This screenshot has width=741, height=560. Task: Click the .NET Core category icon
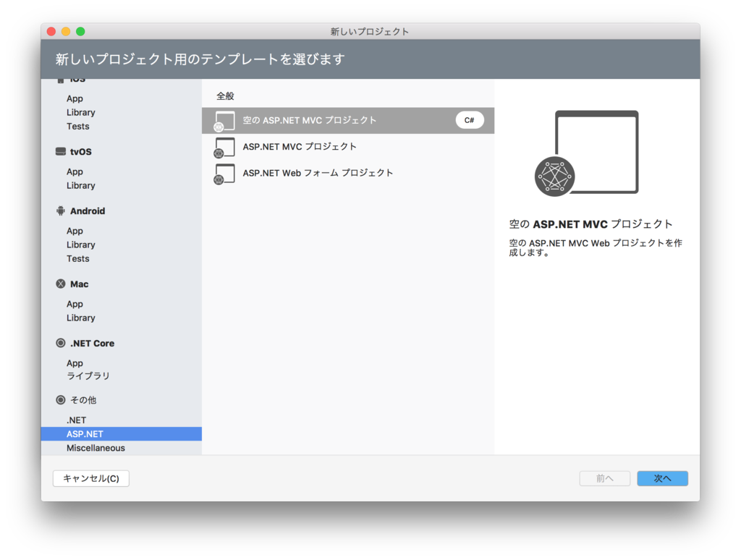coord(61,343)
